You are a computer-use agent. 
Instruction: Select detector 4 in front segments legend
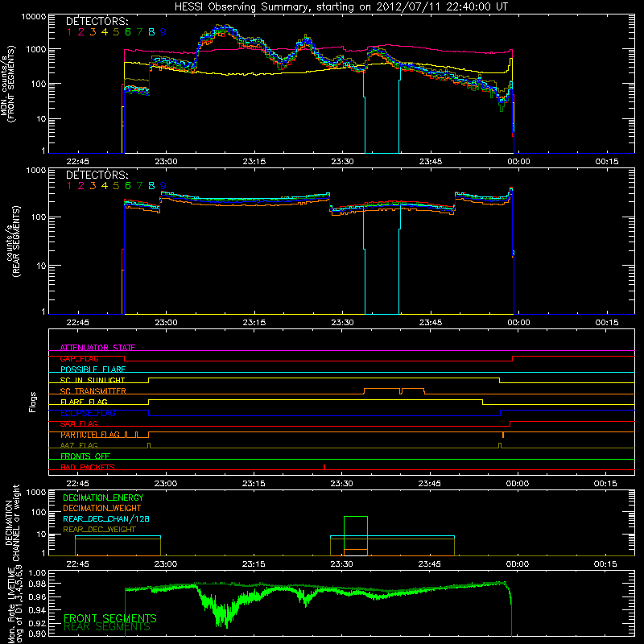[x=105, y=32]
